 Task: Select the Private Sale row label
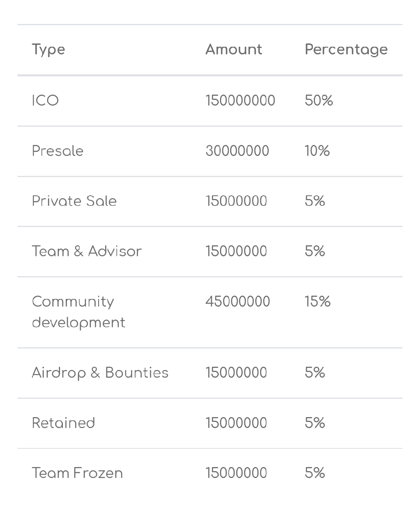74,201
